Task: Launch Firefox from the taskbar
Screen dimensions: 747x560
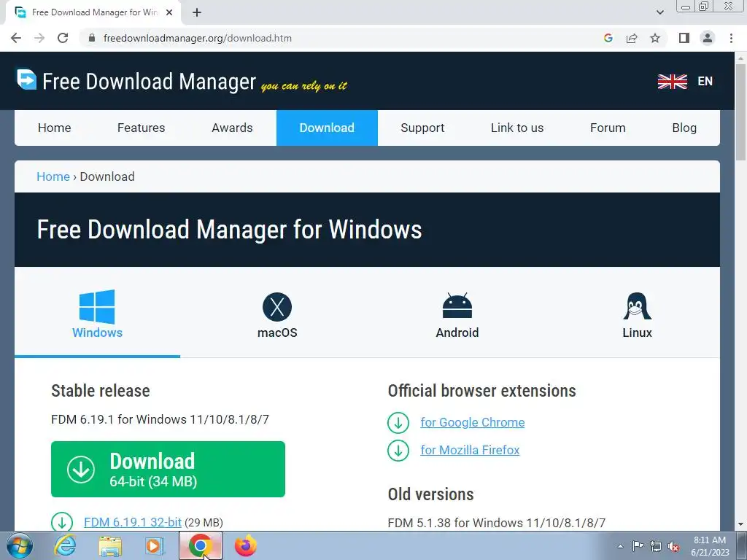Action: [246, 545]
